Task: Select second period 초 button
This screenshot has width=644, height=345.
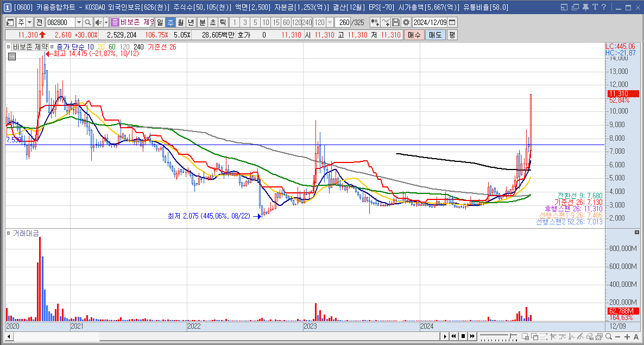Action: 213,23
